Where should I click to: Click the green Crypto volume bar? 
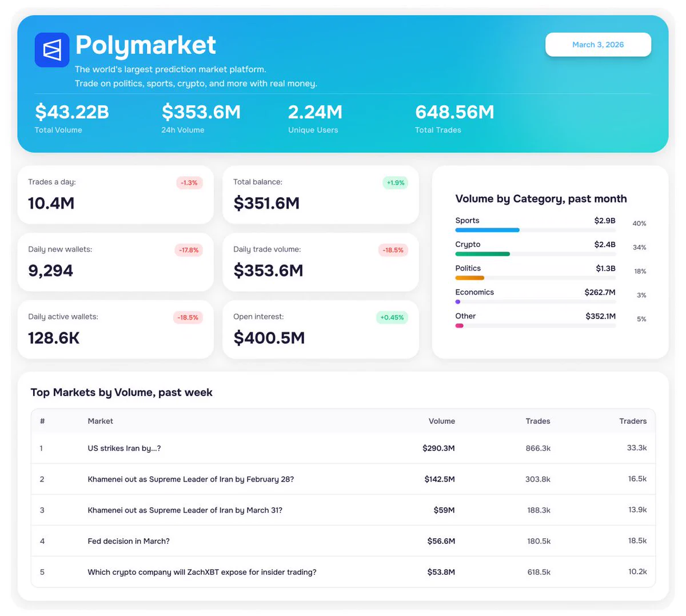pos(482,254)
